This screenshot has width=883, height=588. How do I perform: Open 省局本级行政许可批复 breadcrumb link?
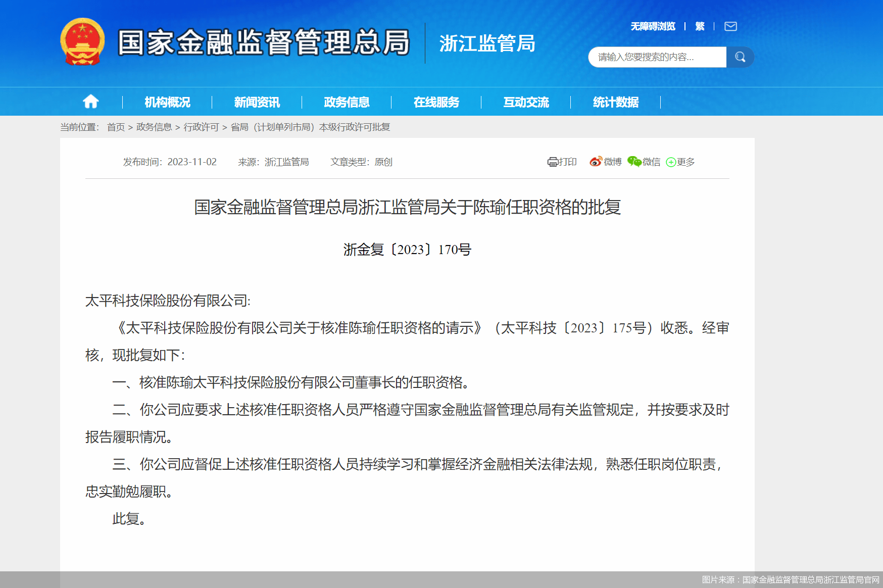pos(310,127)
